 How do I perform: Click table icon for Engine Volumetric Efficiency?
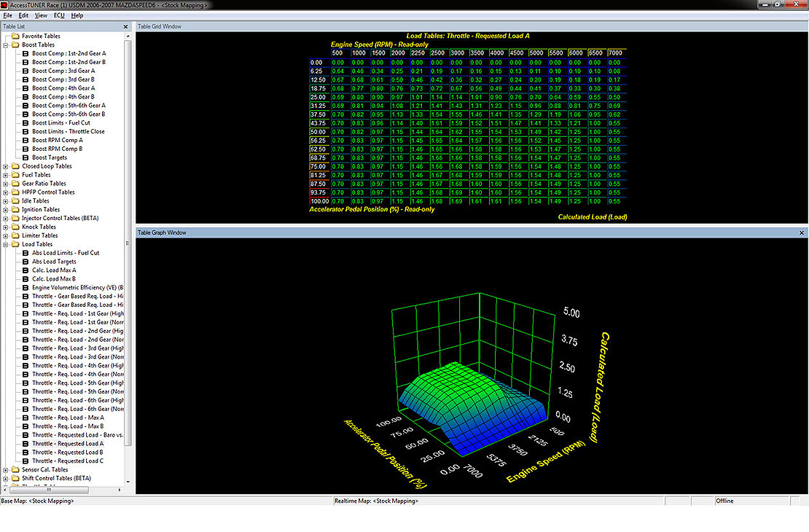[26, 287]
